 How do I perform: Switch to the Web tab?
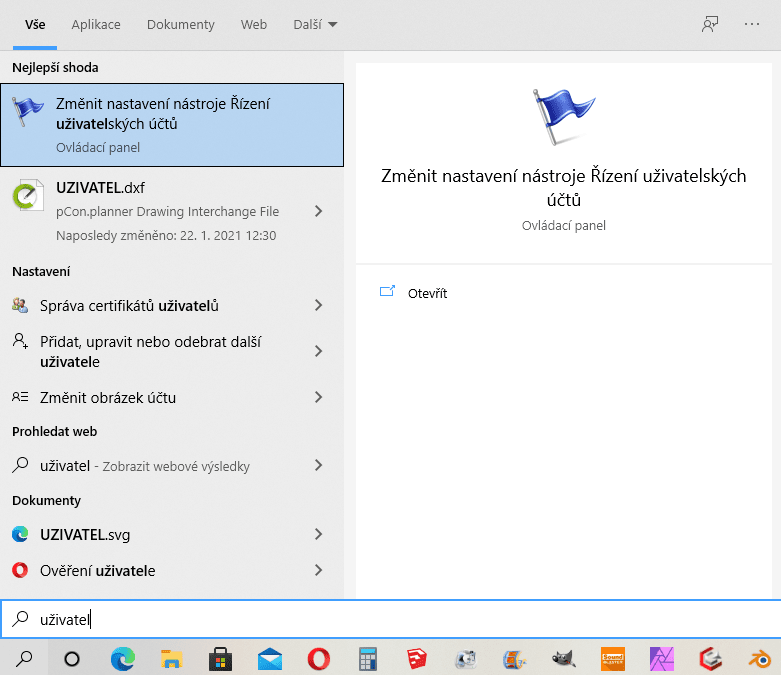point(254,24)
